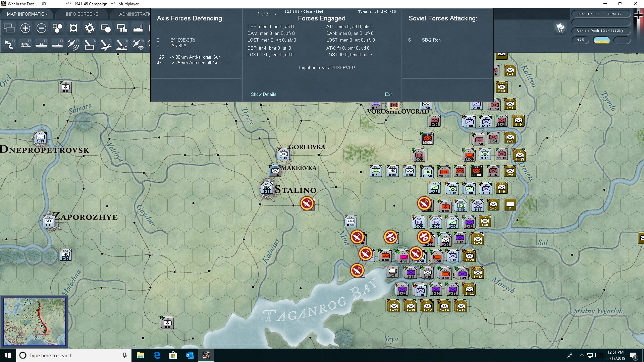This screenshot has height=362, width=644.
Task: Click the rectangle-and-circle toolbar icon
Action: [106, 28]
